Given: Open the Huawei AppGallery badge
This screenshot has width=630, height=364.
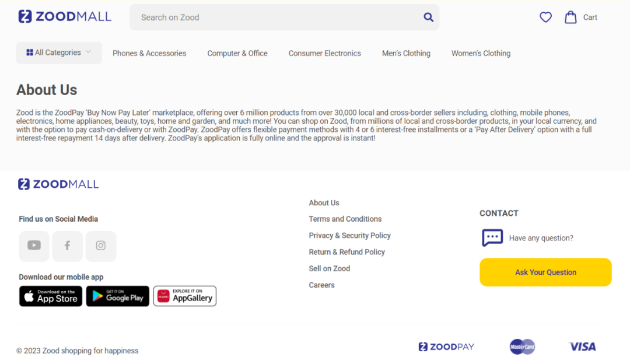Looking at the screenshot, I should point(185,296).
